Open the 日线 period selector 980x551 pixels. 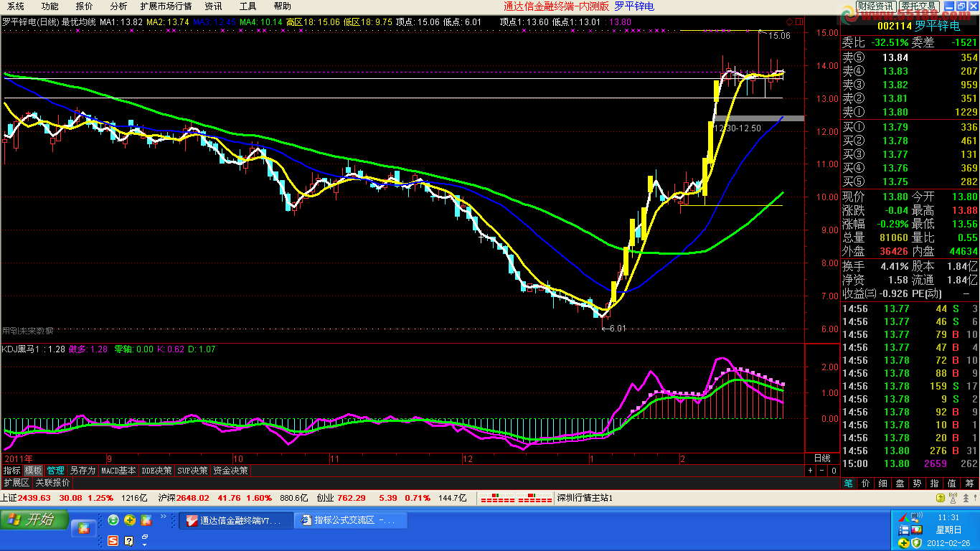pos(821,458)
